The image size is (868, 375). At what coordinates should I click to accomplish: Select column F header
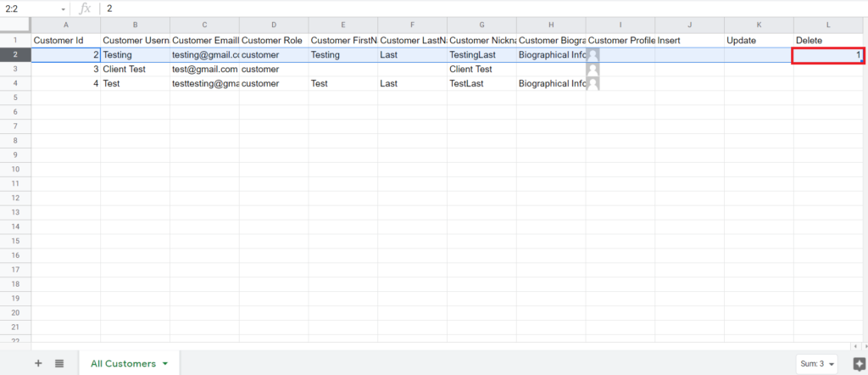coord(413,25)
